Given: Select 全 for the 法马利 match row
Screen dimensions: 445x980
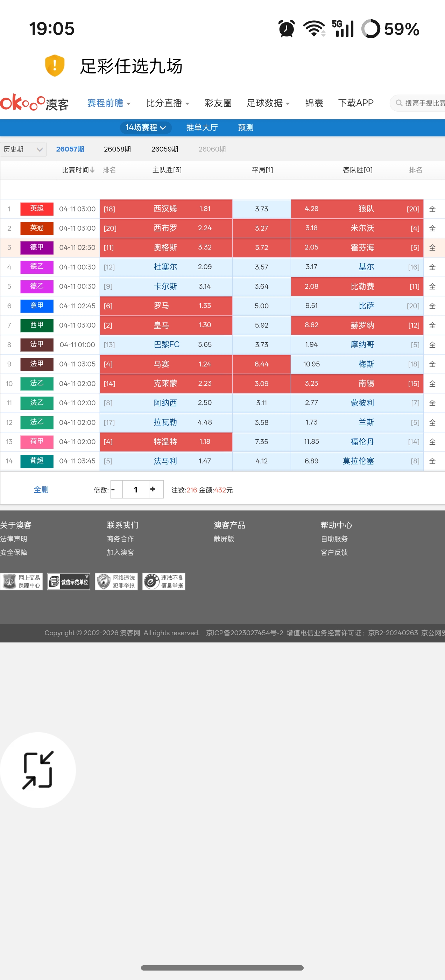Looking at the screenshot, I should tap(432, 461).
